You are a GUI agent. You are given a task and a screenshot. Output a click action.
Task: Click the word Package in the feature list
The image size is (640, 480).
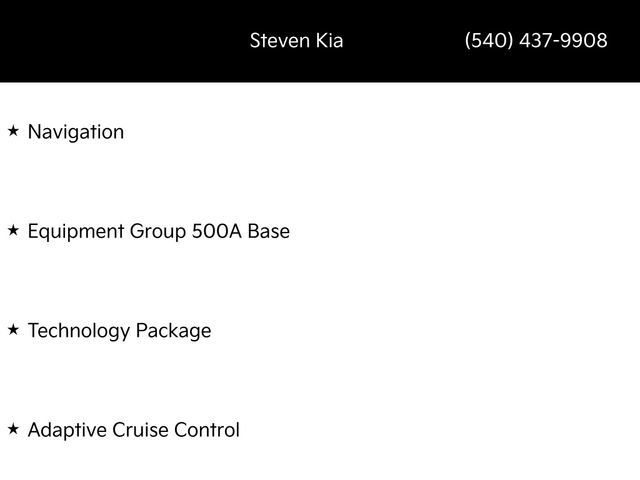pos(172,330)
